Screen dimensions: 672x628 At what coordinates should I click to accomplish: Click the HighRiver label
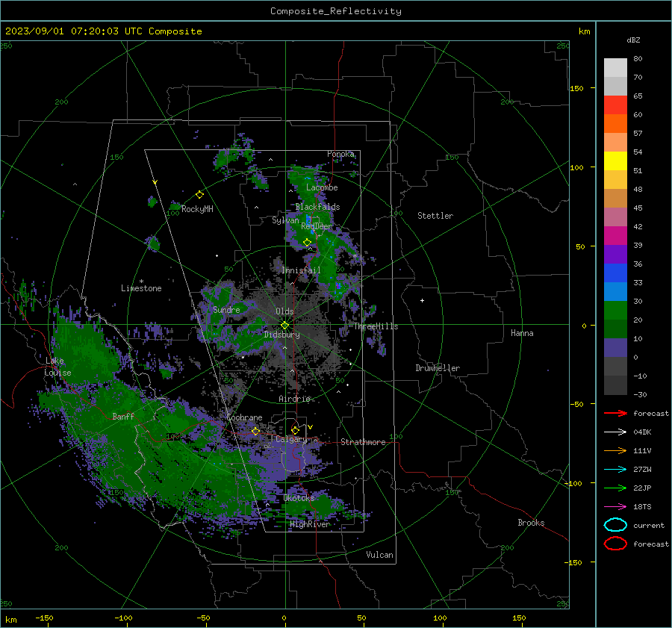[309, 524]
